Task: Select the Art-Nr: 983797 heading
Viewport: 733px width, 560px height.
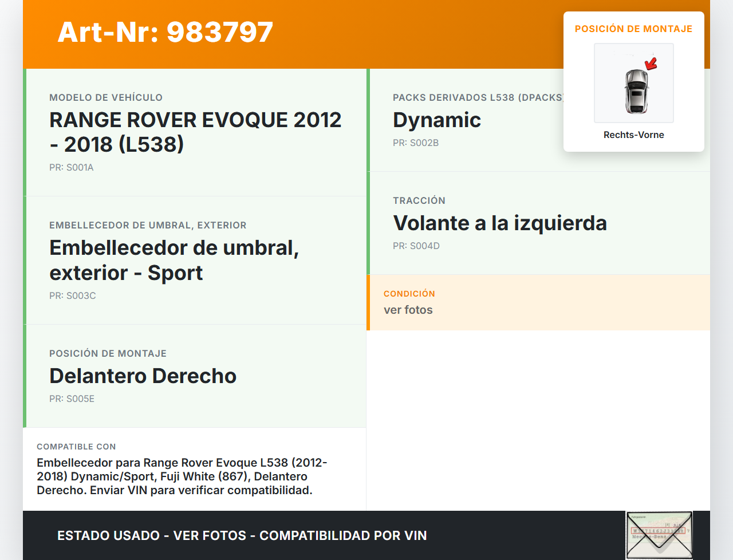Action: (x=165, y=32)
